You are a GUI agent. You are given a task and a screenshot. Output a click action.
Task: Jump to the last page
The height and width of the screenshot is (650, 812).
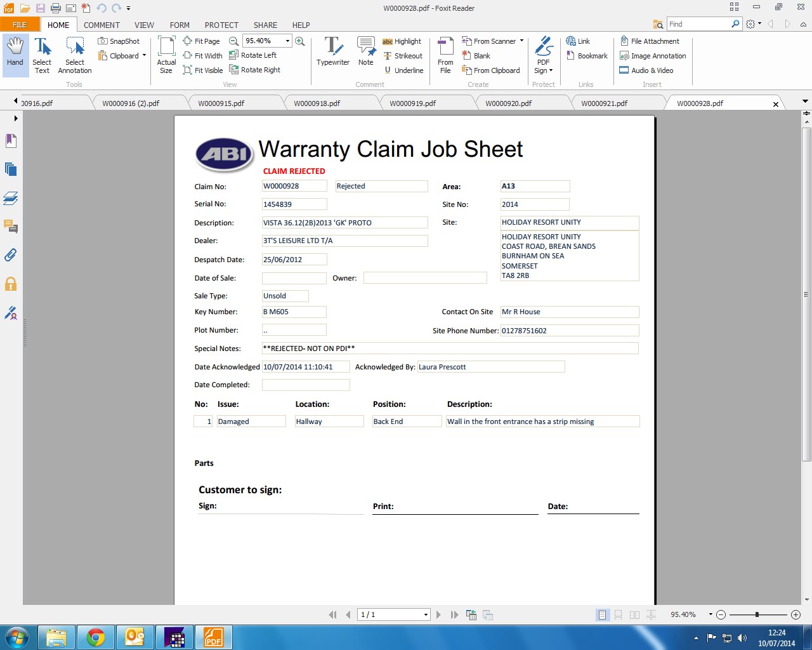coord(454,614)
